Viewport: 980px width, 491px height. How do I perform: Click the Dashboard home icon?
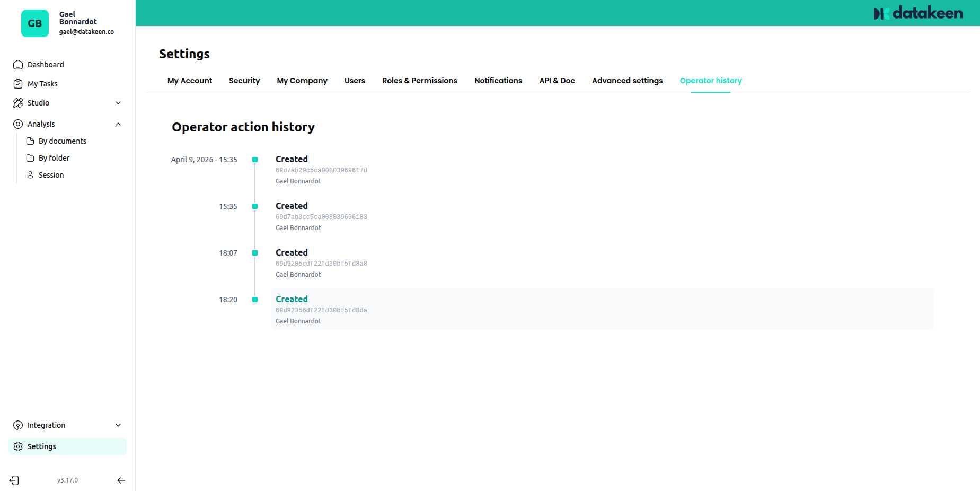click(x=18, y=65)
